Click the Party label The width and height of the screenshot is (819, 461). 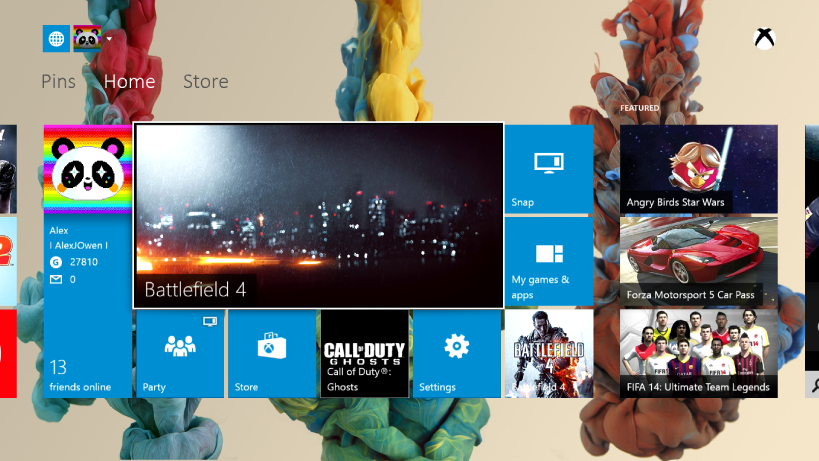[x=154, y=387]
